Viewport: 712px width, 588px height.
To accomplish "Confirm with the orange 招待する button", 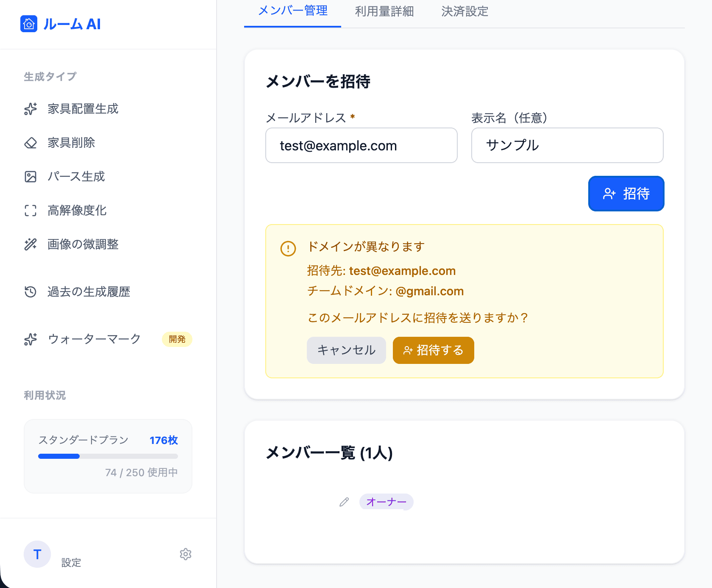I will click(x=433, y=350).
